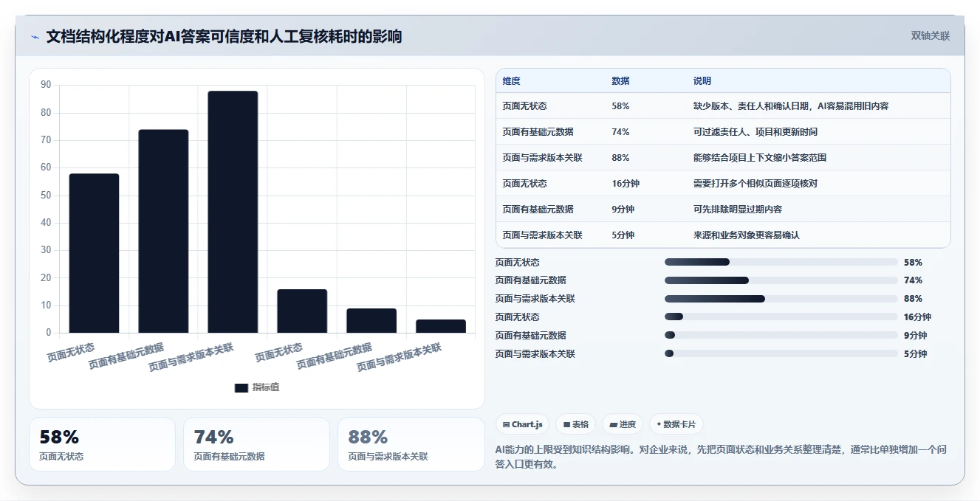Image resolution: width=980 pixels, height=501 pixels.
Task: Click the Chart.js chip icon
Action: click(x=506, y=425)
